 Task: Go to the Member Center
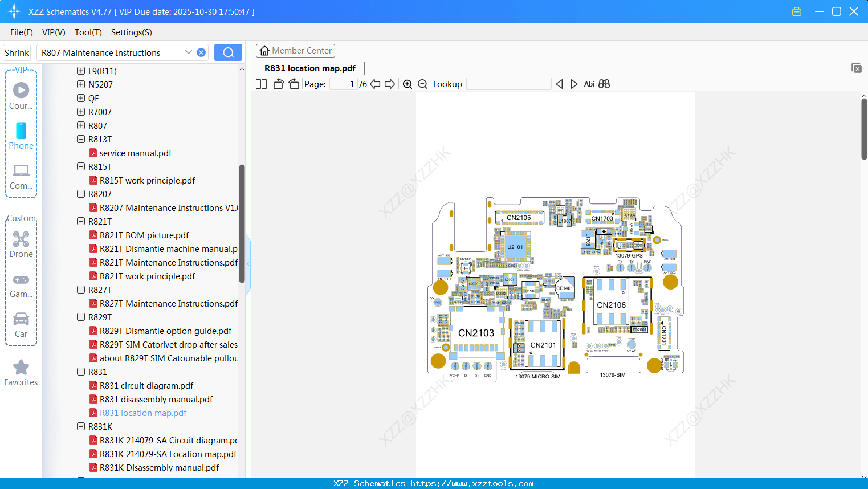[x=295, y=50]
